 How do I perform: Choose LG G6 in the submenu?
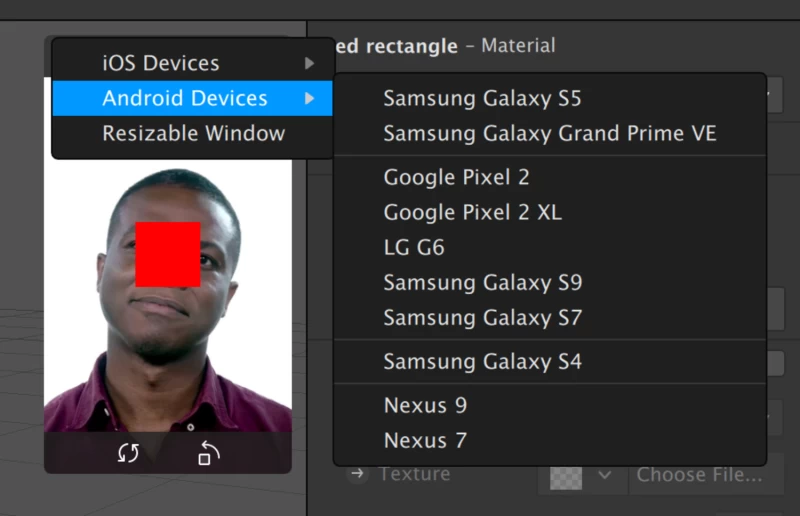[414, 247]
